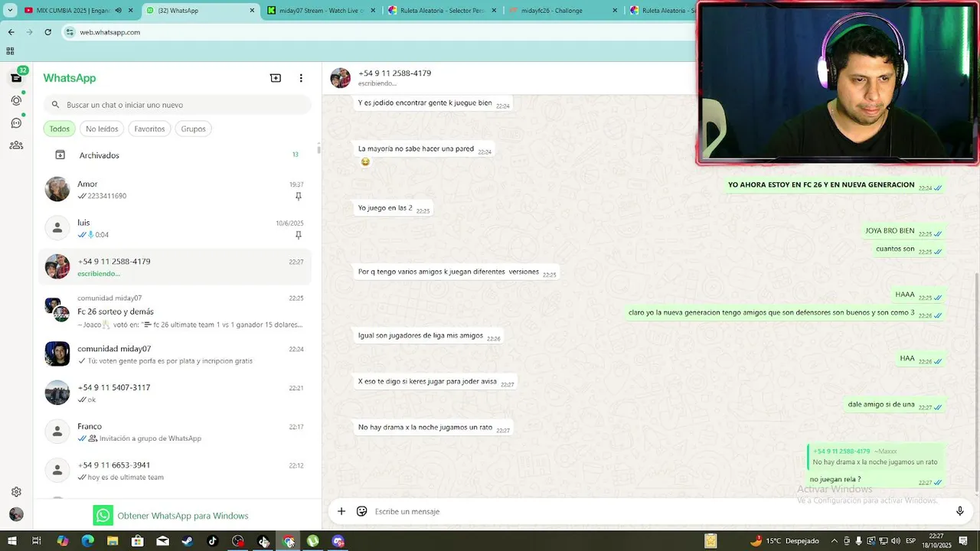Open profile picture at sidebar bottom
The width and height of the screenshot is (980, 551).
point(16,514)
